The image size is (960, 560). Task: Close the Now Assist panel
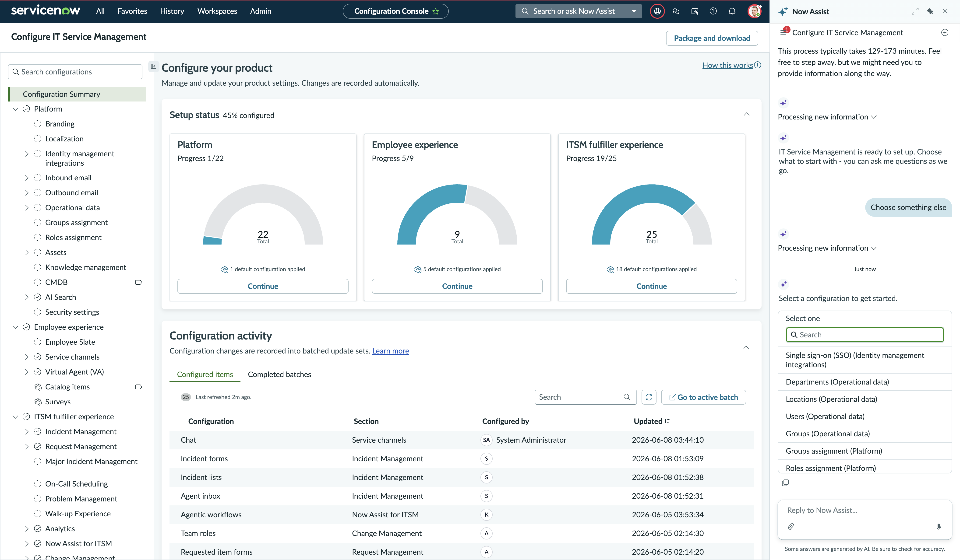point(945,11)
